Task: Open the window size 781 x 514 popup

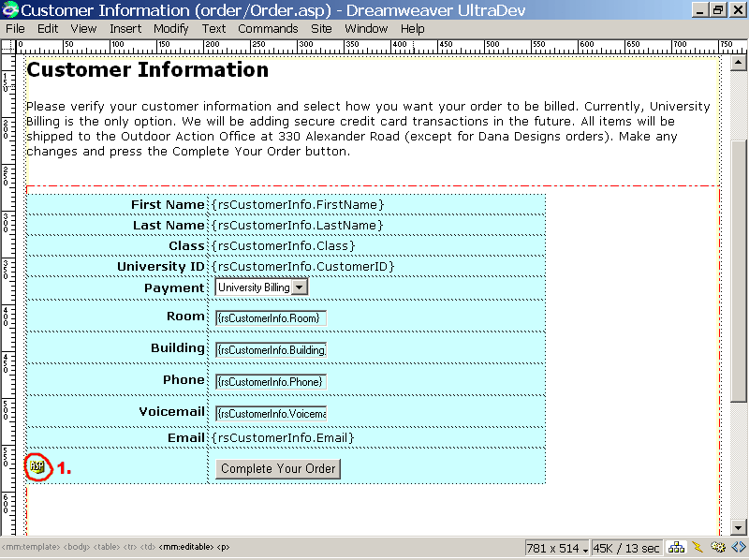Action: 558,548
